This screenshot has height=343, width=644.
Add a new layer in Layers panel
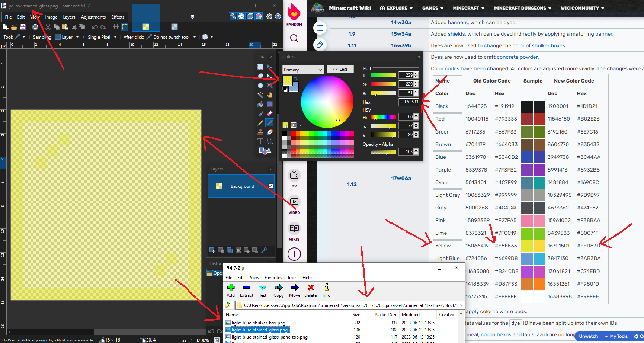(212, 250)
